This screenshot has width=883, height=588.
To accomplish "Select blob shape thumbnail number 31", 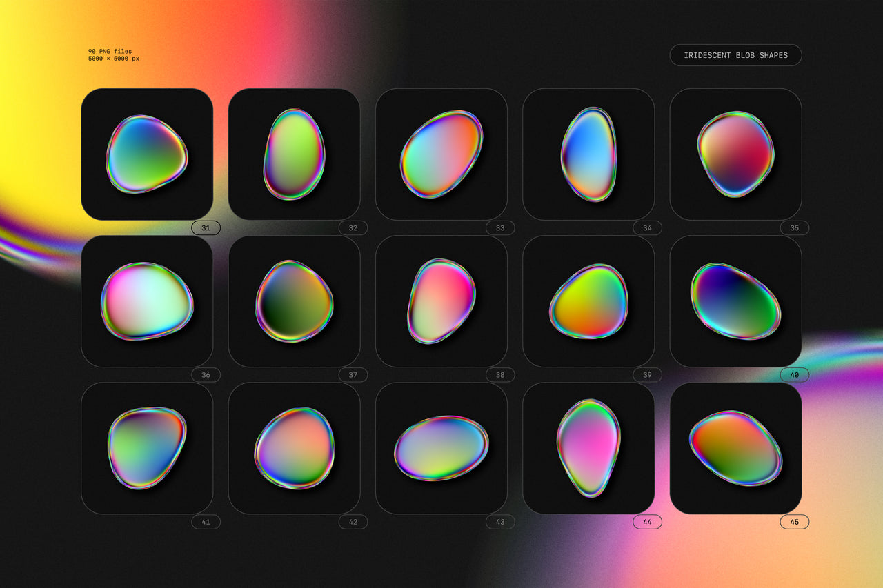I will click(x=147, y=153).
